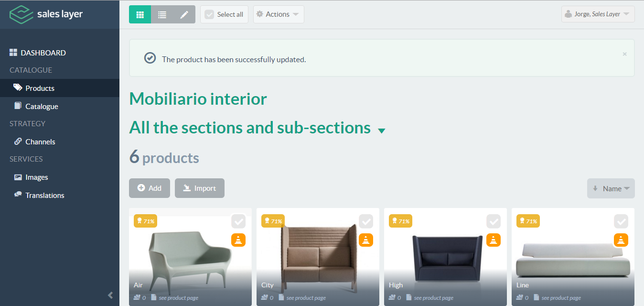Screen dimensions: 644x306
Task: Click the 6 products count text
Action: pyautogui.click(x=164, y=157)
